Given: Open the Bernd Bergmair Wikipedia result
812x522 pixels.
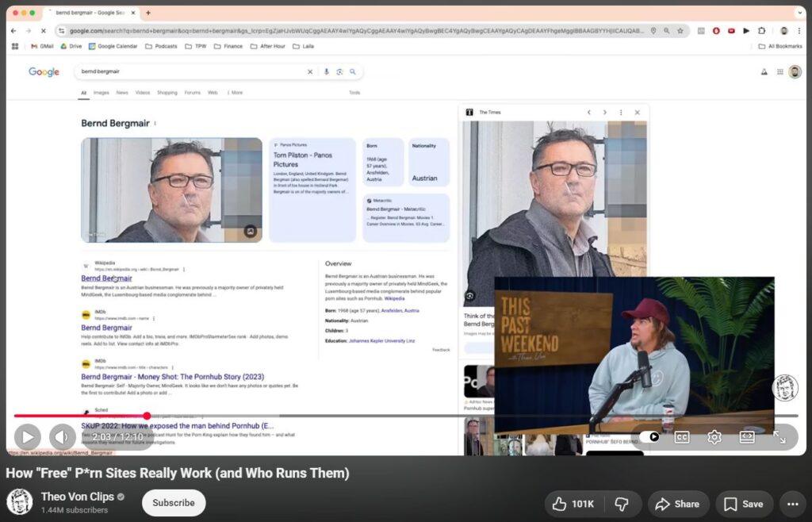Looking at the screenshot, I should coord(106,278).
